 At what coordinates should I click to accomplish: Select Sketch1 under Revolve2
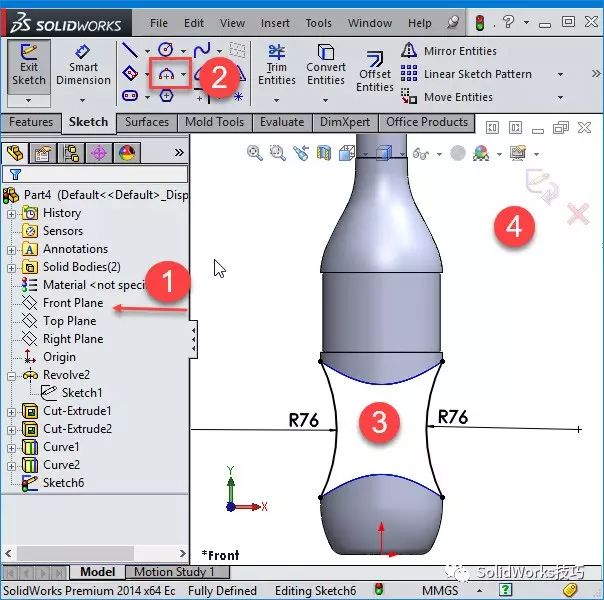(x=82, y=393)
